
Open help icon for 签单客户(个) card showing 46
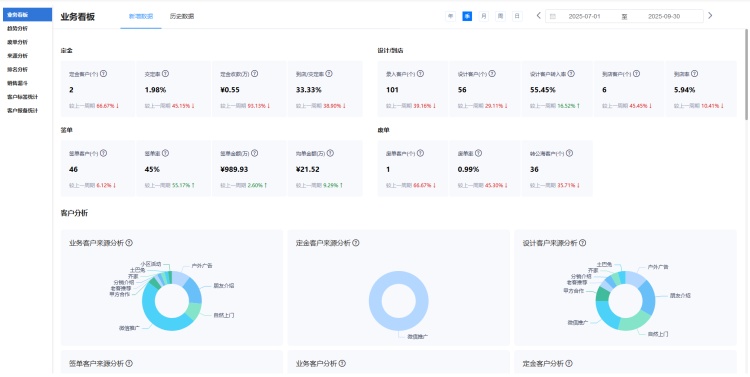click(x=103, y=154)
